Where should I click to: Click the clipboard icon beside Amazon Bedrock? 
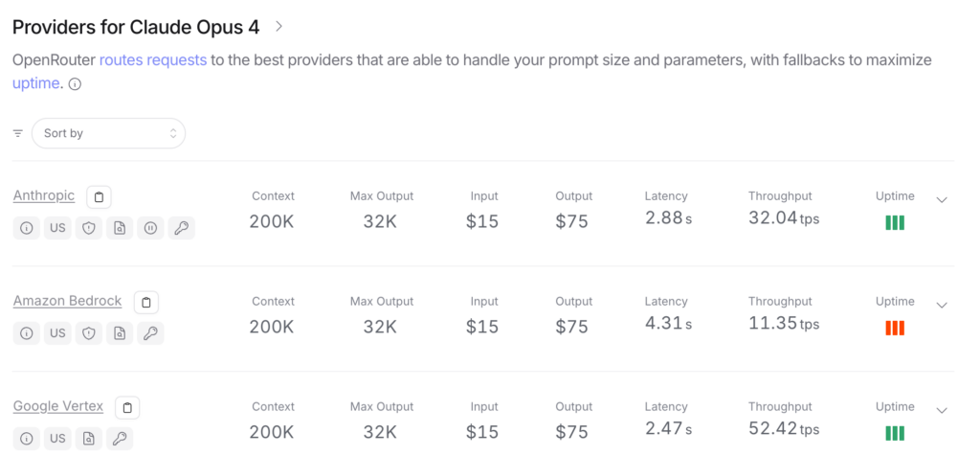[146, 302]
